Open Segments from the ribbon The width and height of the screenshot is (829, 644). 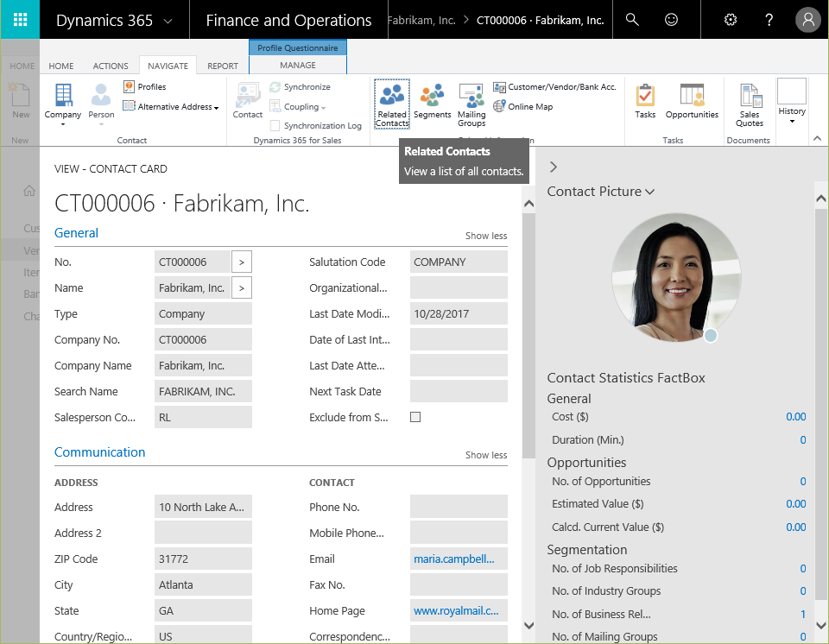(x=432, y=102)
